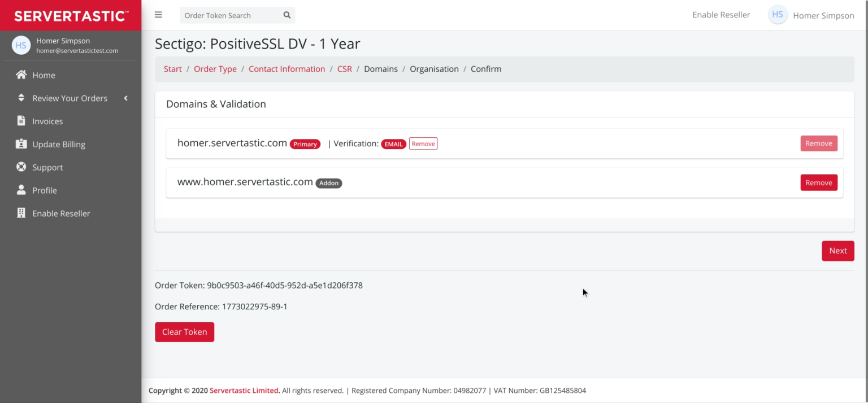
Task: Click the Profile person icon
Action: [21, 190]
